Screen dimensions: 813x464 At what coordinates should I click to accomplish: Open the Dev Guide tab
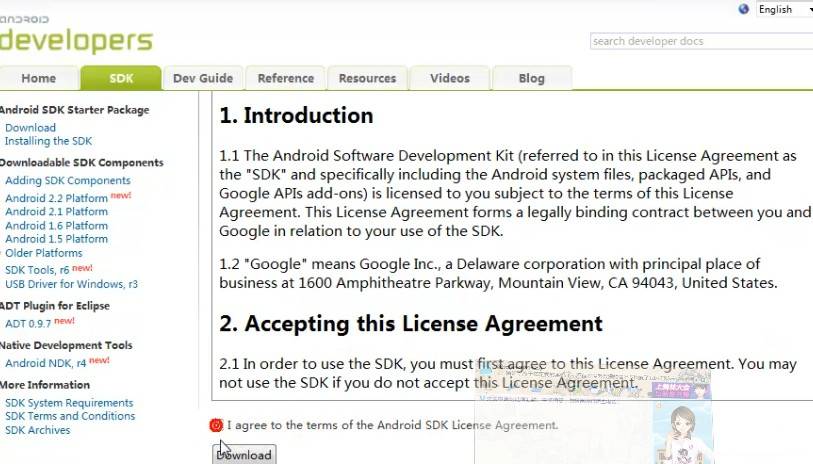tap(203, 78)
